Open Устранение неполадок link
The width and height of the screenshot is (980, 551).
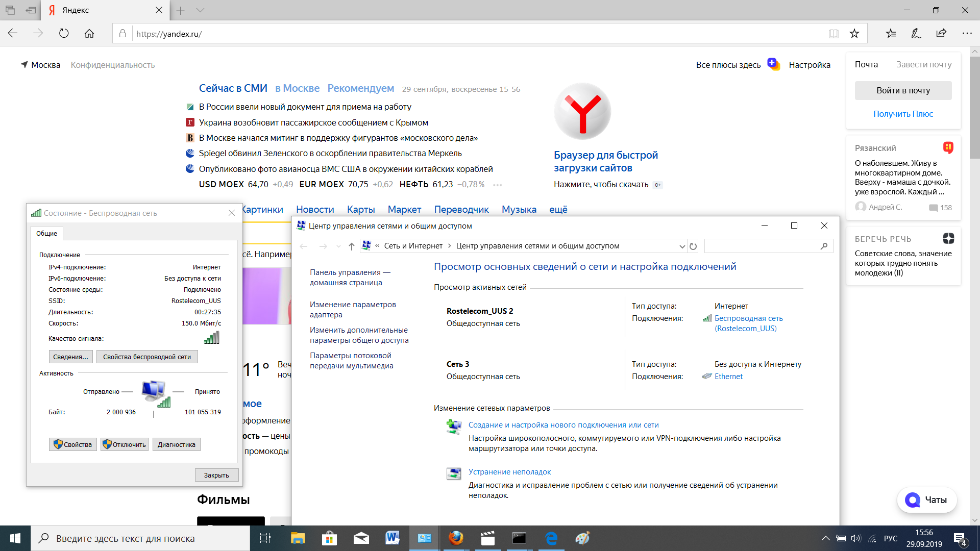coord(509,472)
